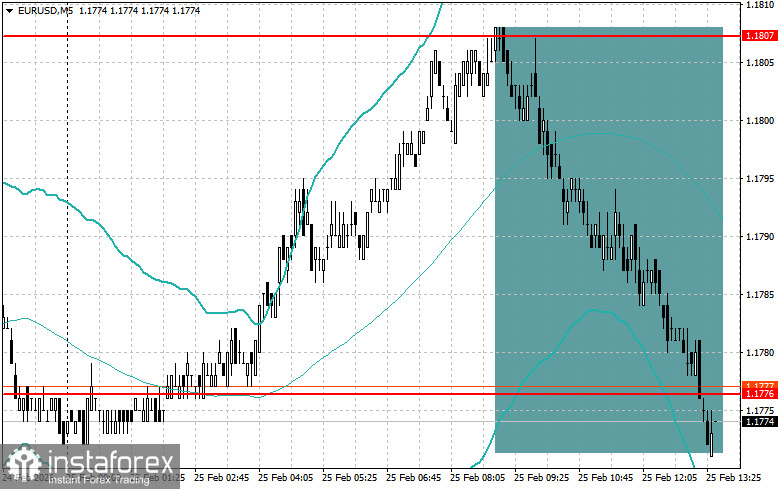
Task: Click the "25 Feb 10:45" time label
Action: [605, 478]
